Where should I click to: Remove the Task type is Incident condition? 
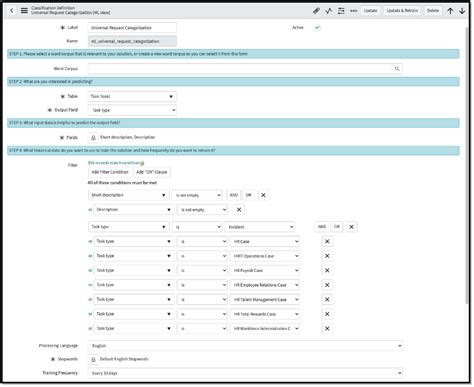point(351,227)
